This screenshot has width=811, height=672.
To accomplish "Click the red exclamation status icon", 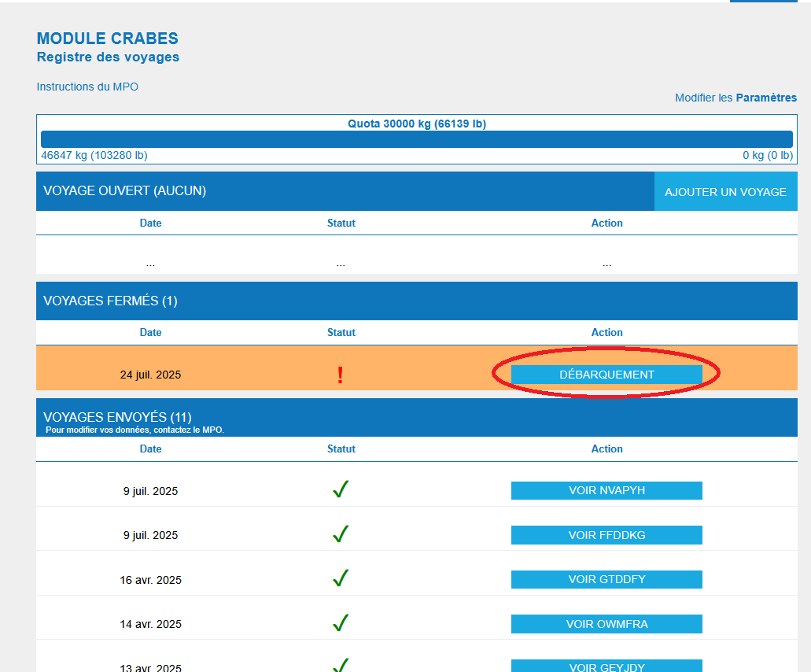I will pyautogui.click(x=340, y=375).
